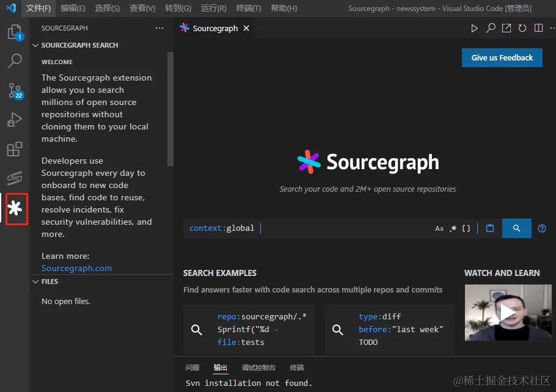Open the 选择(S) menu
Image resolution: width=556 pixels, height=392 pixels.
pyautogui.click(x=108, y=8)
